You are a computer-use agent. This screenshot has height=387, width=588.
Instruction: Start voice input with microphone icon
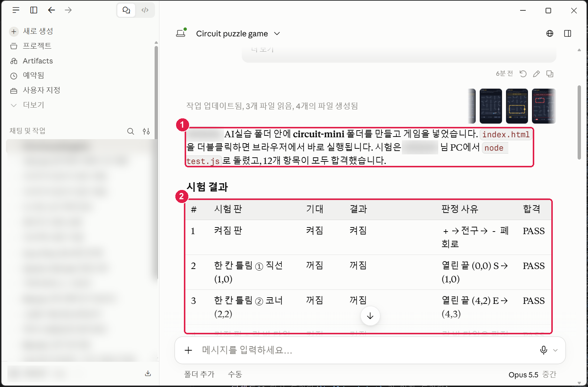tap(544, 350)
